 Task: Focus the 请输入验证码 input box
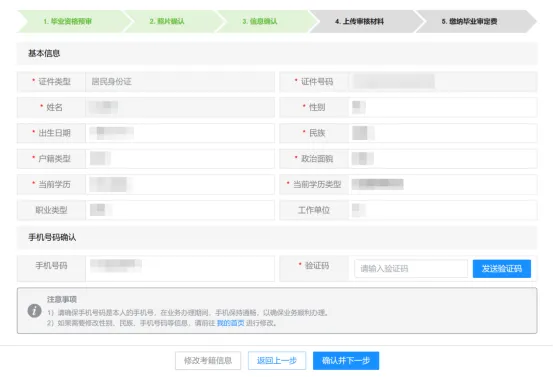point(411,269)
